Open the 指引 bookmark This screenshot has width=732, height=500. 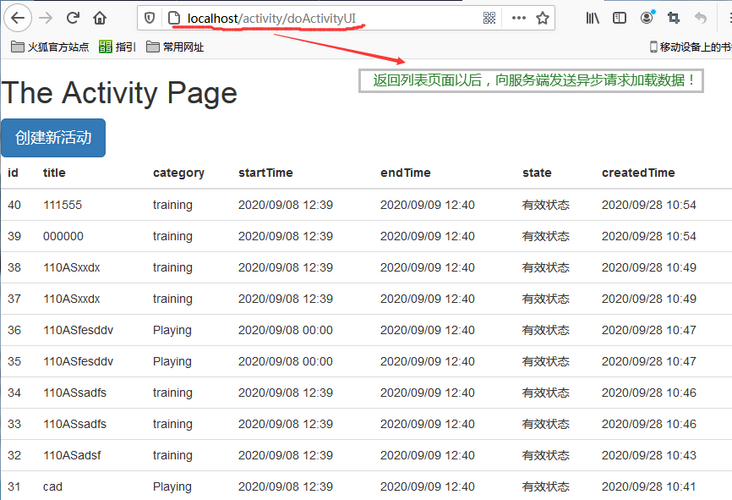(117, 47)
